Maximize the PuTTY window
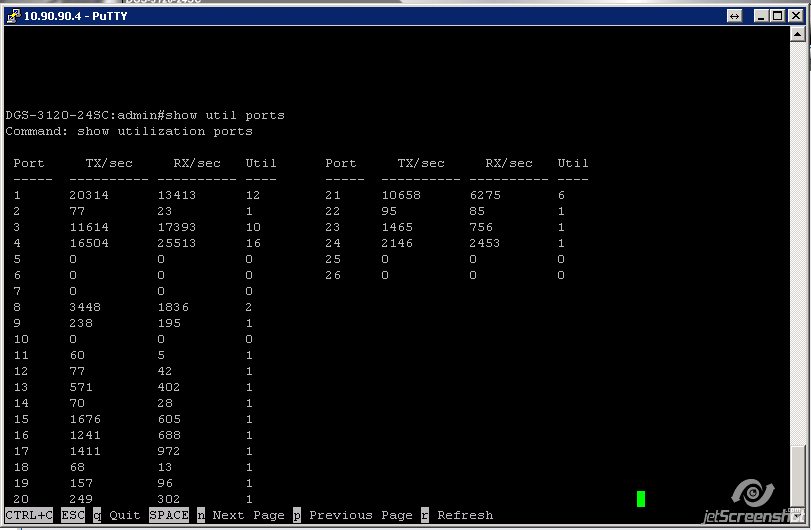Image resolution: width=811 pixels, height=530 pixels. pyautogui.click(x=777, y=16)
